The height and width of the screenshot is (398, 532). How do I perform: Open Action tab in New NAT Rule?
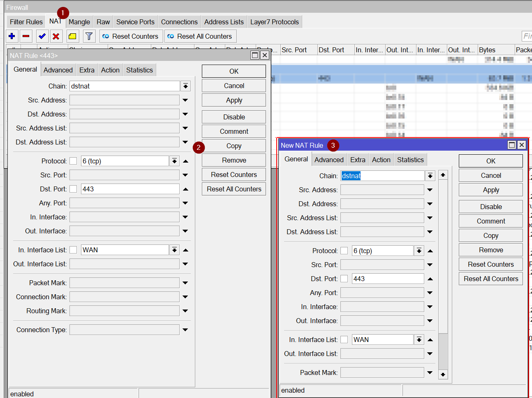pyautogui.click(x=381, y=160)
